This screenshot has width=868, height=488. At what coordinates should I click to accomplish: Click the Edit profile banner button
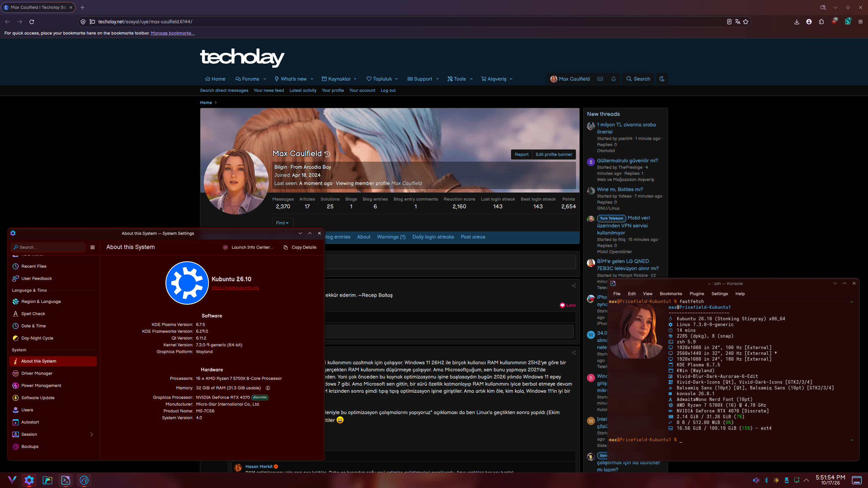(x=554, y=155)
